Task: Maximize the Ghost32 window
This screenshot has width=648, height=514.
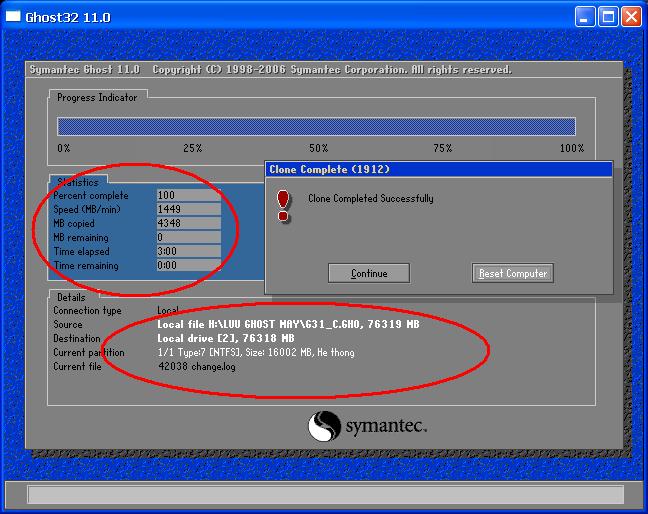Action: click(x=609, y=17)
